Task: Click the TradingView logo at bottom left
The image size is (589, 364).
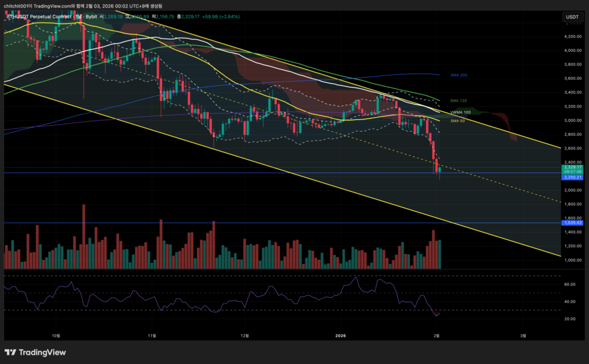Action: coord(35,352)
